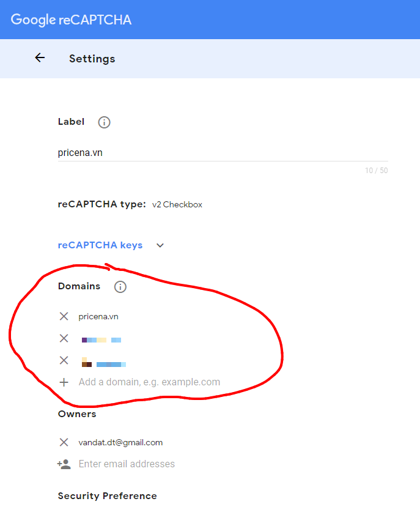Select the pricena.vn domain entry text
Screen dimensions: 420x515
pos(98,316)
